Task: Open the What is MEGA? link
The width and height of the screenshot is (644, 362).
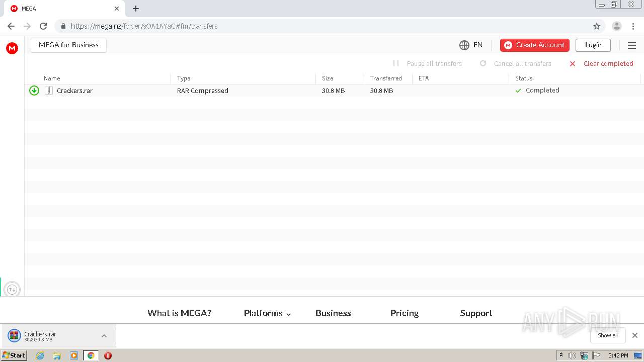Action: (180, 313)
